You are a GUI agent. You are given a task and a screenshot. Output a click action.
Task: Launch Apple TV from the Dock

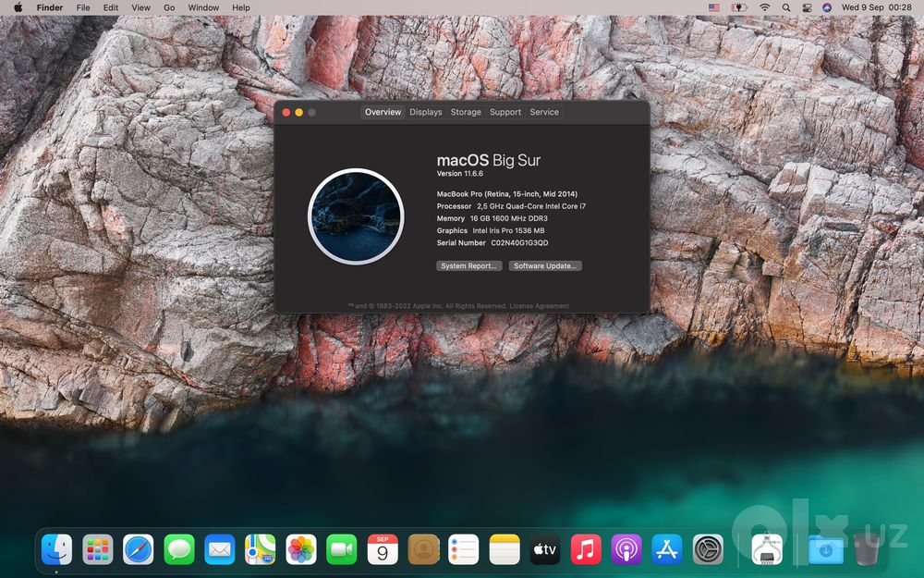[545, 549]
